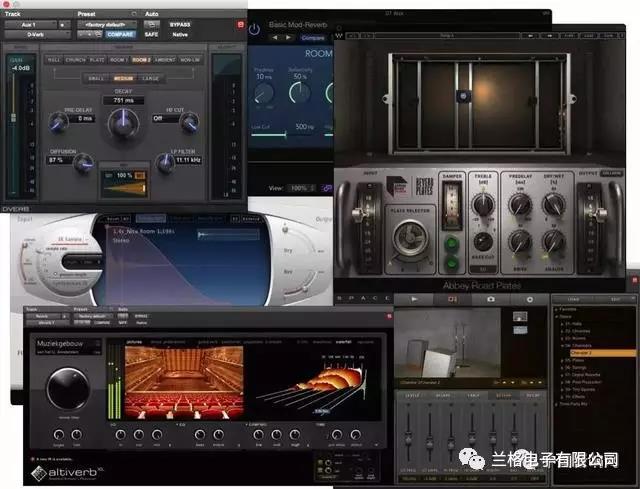Toggle the SAFE automation button

[151, 35]
